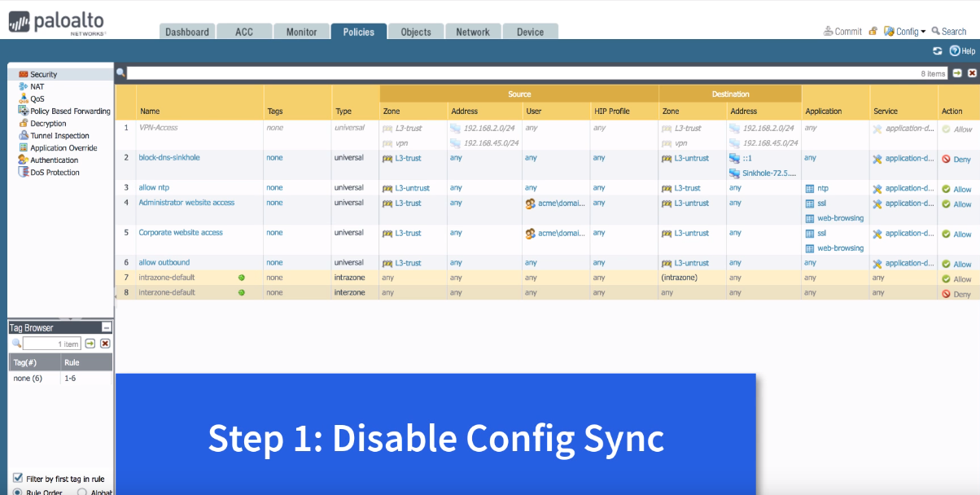980x495 pixels.
Task: Click the config lock padlock icon
Action: [x=873, y=31]
